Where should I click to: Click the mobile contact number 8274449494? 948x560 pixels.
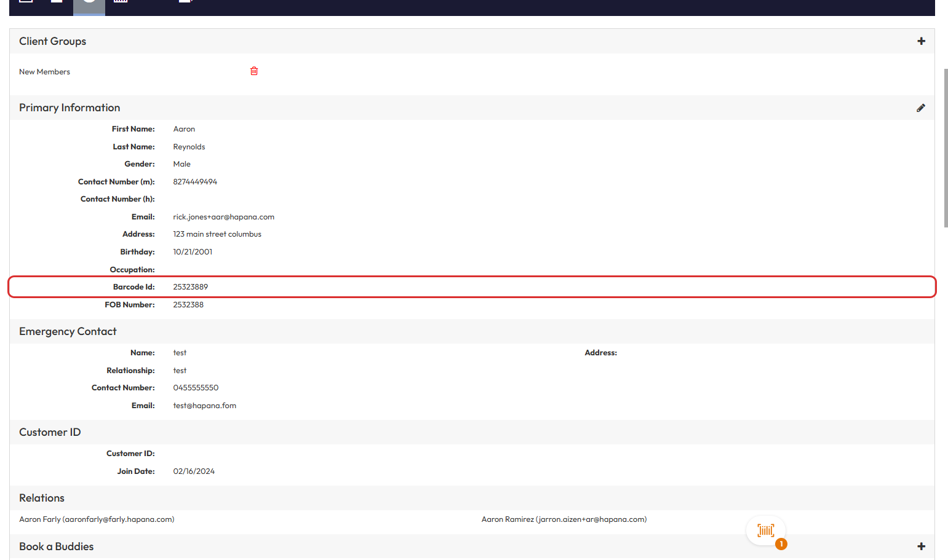[x=195, y=182]
